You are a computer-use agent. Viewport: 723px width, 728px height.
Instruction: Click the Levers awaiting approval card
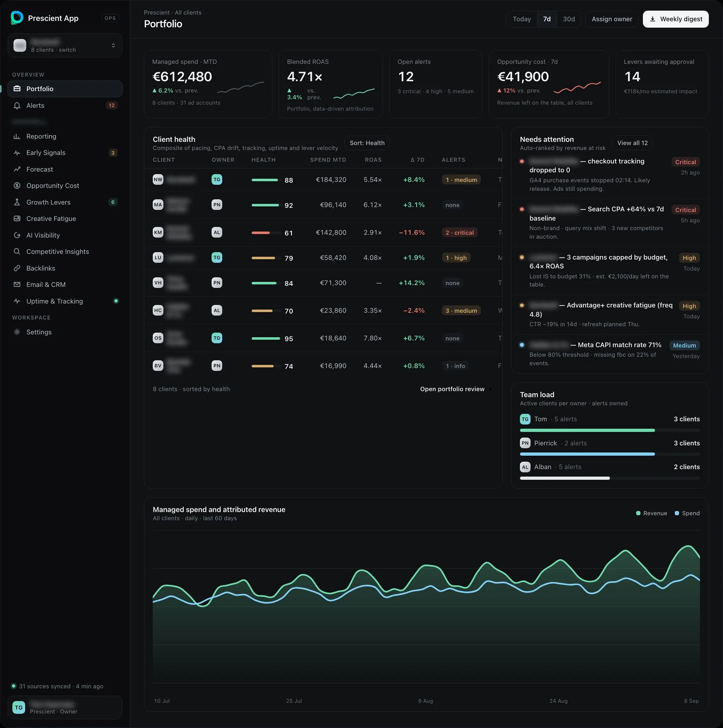tap(662, 84)
